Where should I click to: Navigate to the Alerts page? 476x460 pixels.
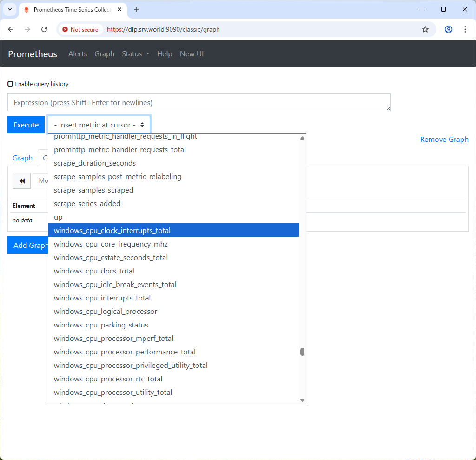click(x=77, y=54)
